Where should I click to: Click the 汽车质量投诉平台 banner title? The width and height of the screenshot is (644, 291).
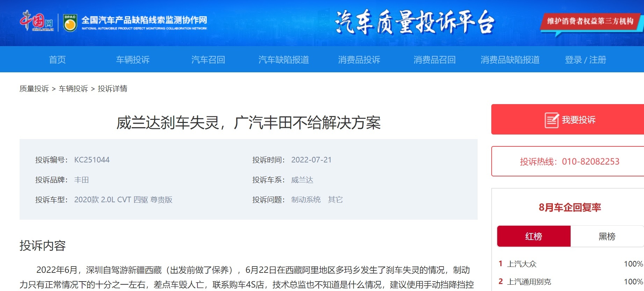[415, 22]
